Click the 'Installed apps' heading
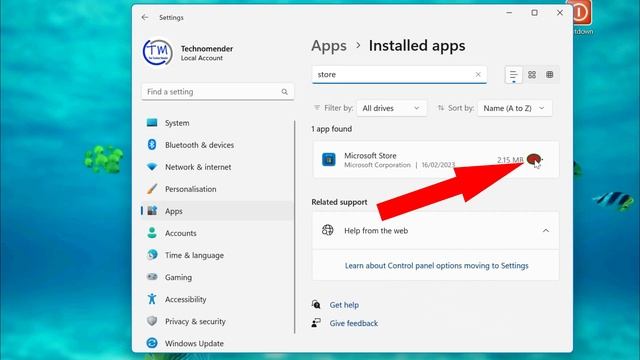 (x=417, y=46)
